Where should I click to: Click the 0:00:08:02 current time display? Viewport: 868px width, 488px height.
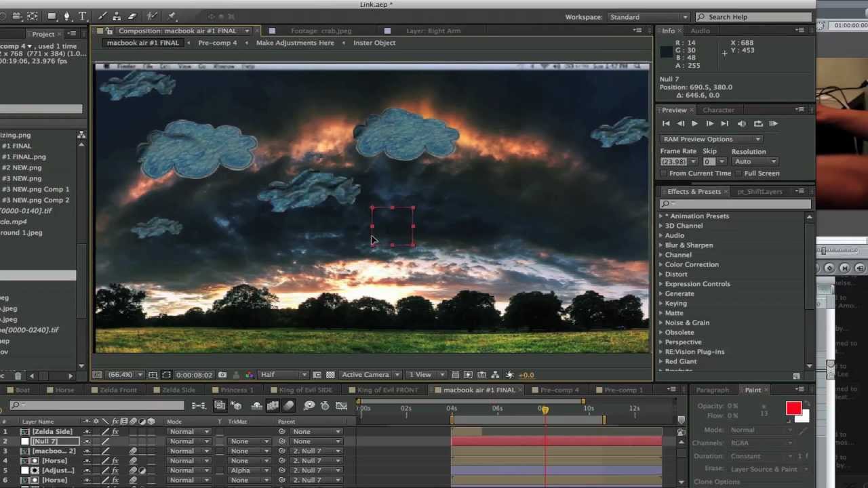click(194, 375)
